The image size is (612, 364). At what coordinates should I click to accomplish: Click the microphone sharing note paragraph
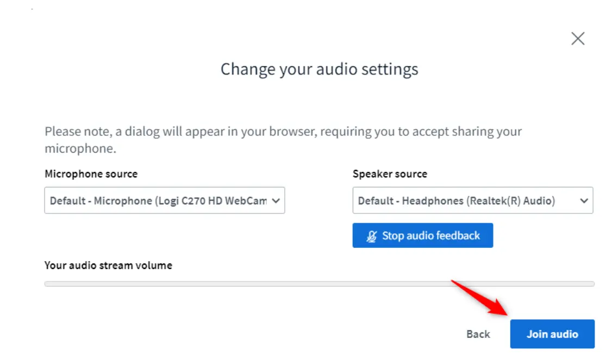(x=283, y=131)
